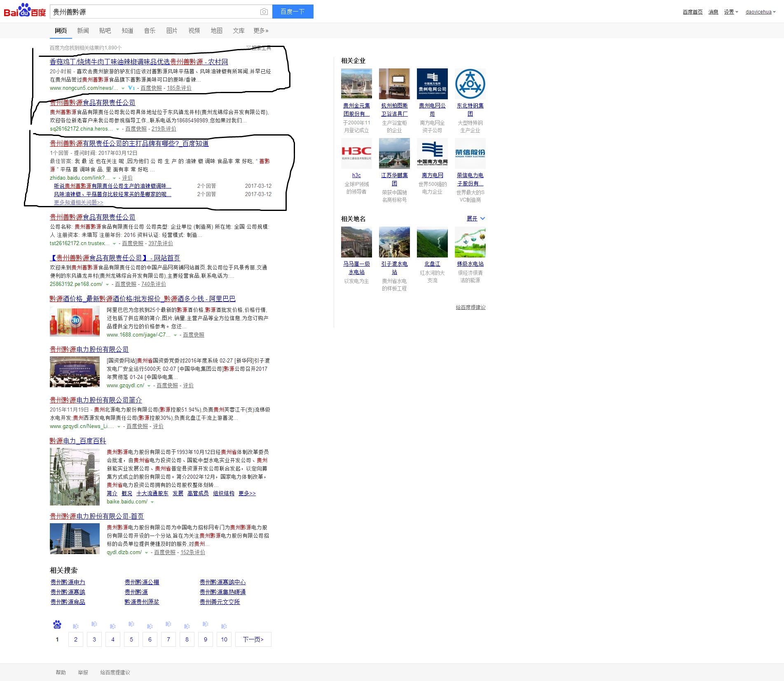The width and height of the screenshot is (784, 681).
Task: Expand tst26162172.cn.trustex result dropdown arrow
Action: click(114, 243)
